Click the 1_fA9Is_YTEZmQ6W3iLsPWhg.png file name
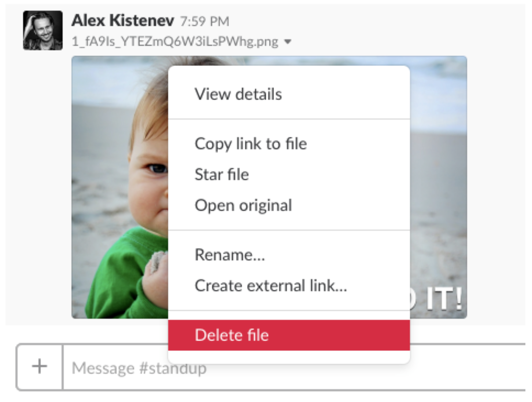 click(175, 41)
